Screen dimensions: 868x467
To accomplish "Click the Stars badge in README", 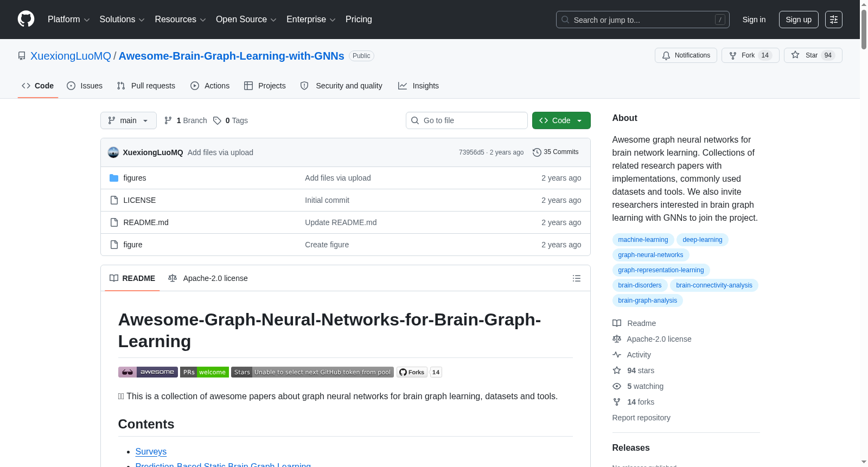I will point(312,372).
